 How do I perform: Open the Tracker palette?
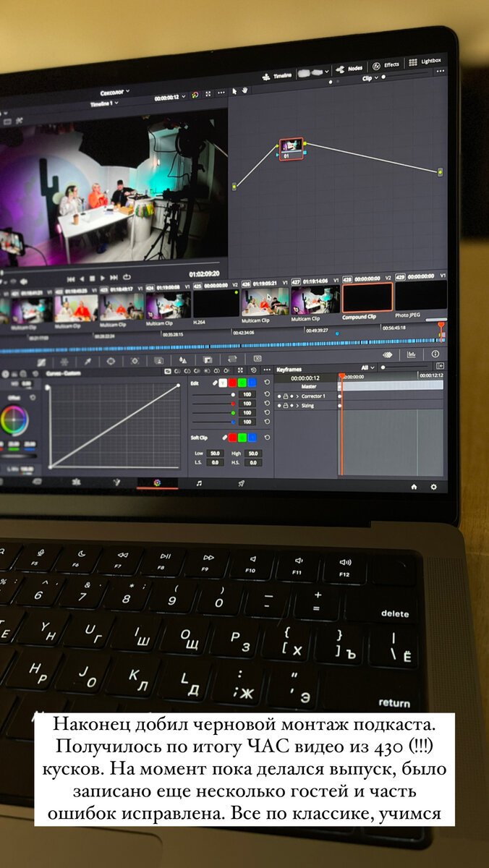pyautogui.click(x=135, y=359)
